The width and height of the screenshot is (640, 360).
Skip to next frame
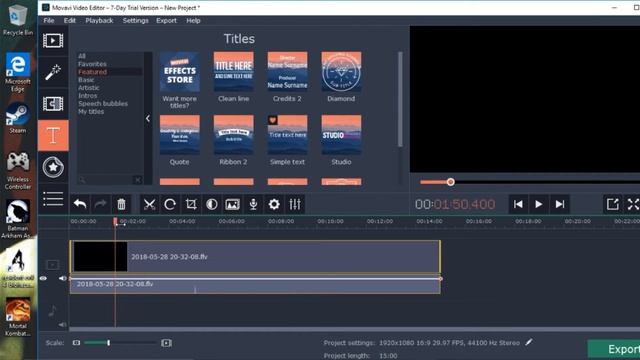coord(560,204)
